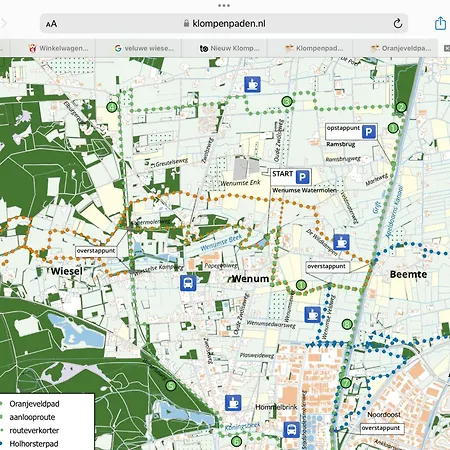Image resolution: width=450 pixels, height=450 pixels.
Task: Click the café icon near Hommelbrink
Action: 233,403
